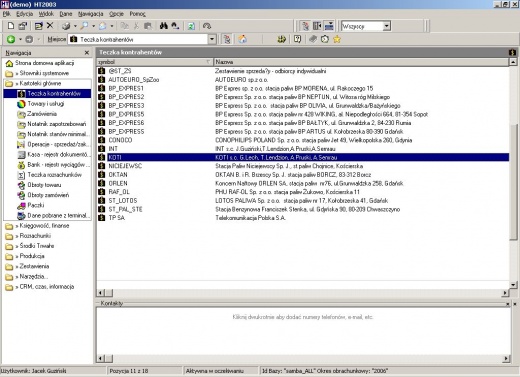Close the Nawigacja panel
This screenshot has width=520, height=377.
click(87, 53)
